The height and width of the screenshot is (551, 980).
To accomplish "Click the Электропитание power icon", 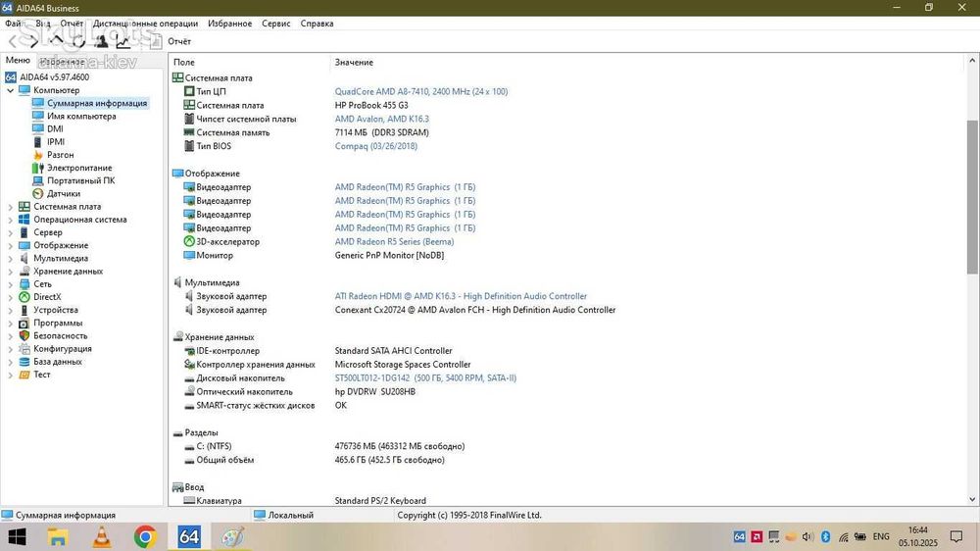I will pos(38,168).
